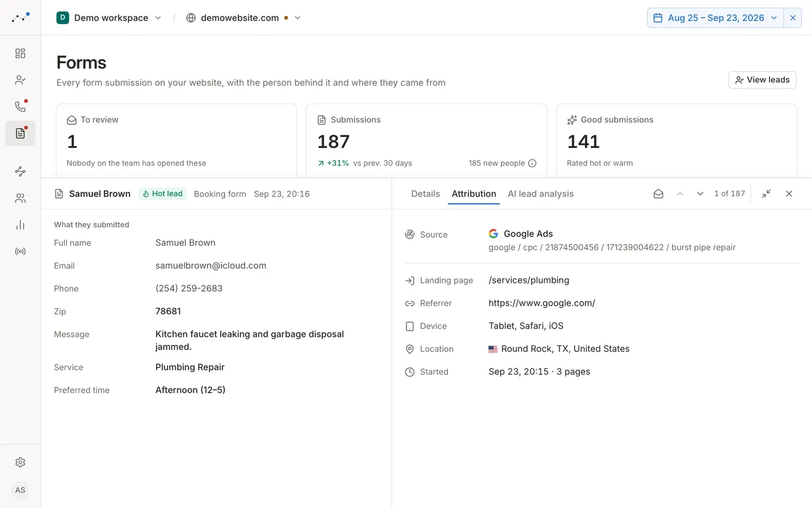812x508 pixels.
Task: Go to next submission down chevron
Action: 700,194
